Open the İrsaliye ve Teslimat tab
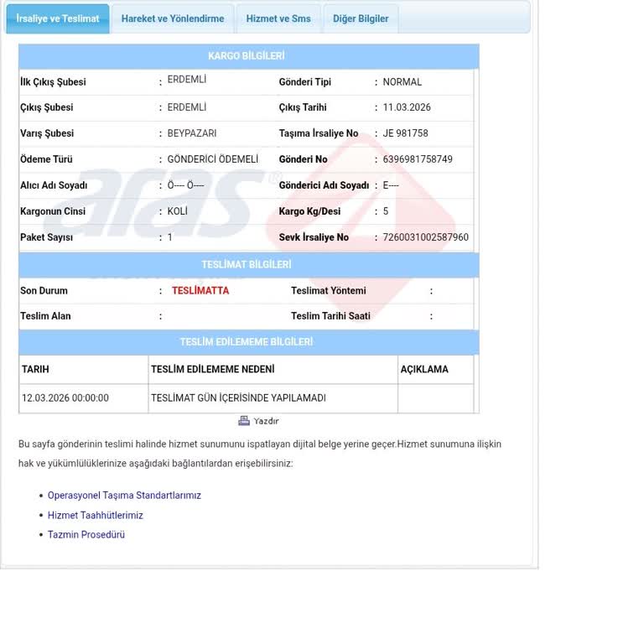 coord(58,18)
